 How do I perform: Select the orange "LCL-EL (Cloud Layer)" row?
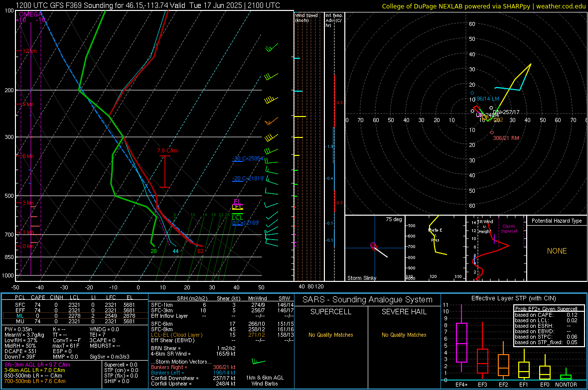point(221,335)
